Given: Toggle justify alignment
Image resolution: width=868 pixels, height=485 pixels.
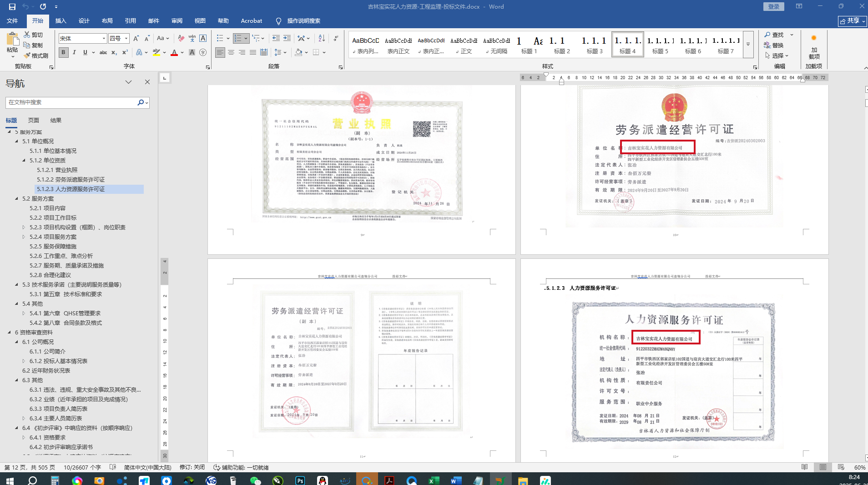Looking at the screenshot, I should point(253,53).
